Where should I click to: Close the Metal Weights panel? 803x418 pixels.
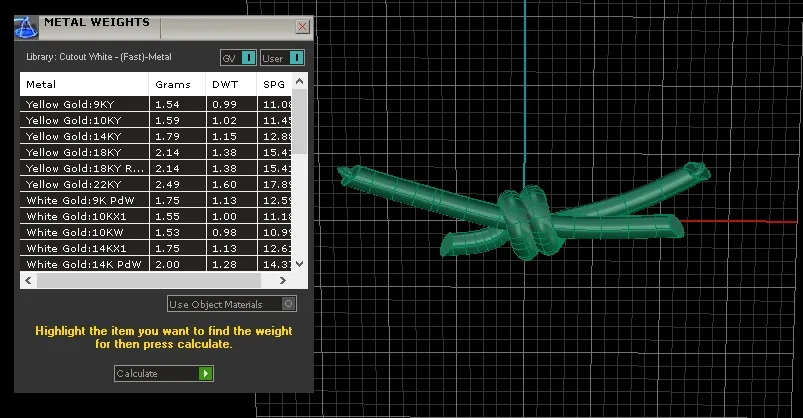tap(303, 27)
